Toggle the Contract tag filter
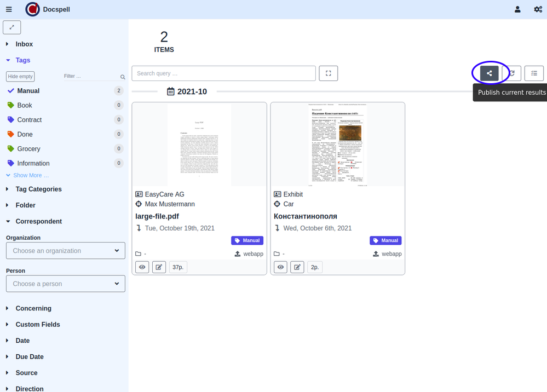The height and width of the screenshot is (392, 547). click(x=29, y=120)
